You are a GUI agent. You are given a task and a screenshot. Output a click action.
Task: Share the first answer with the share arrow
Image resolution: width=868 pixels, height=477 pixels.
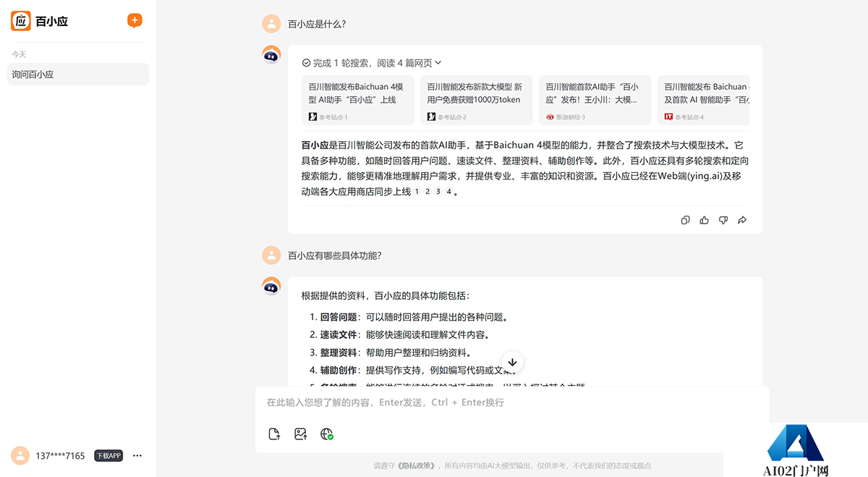pyautogui.click(x=742, y=220)
